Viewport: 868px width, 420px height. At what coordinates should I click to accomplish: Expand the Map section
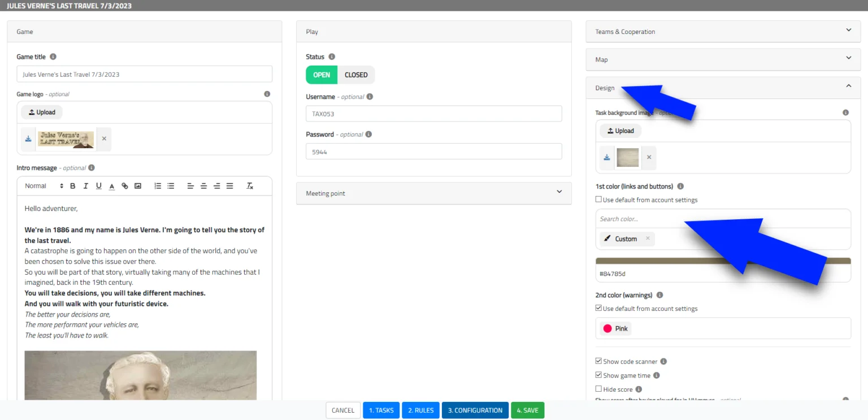click(x=723, y=59)
